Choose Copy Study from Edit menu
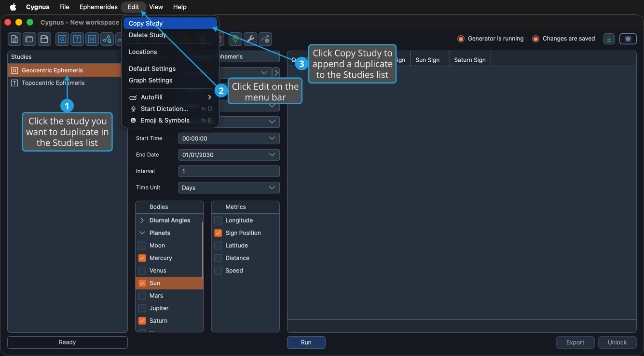The width and height of the screenshot is (644, 356). click(170, 23)
